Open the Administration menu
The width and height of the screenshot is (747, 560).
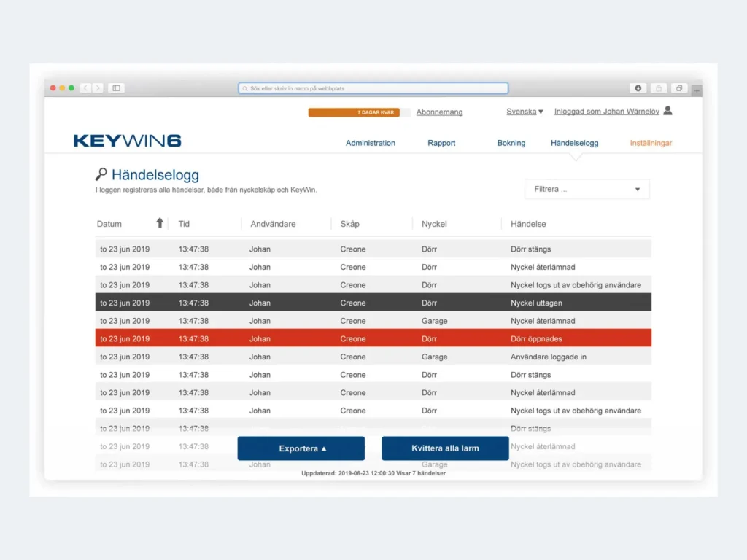pyautogui.click(x=370, y=143)
